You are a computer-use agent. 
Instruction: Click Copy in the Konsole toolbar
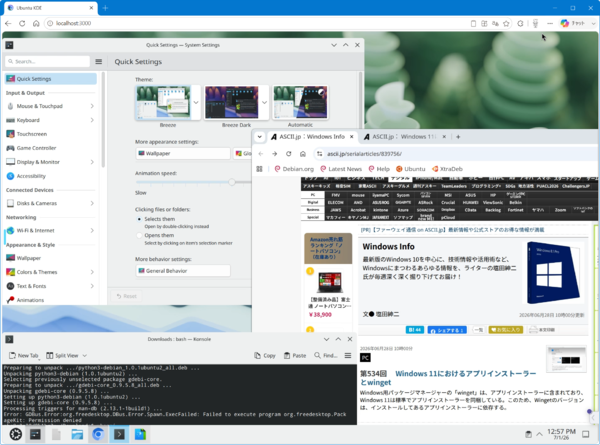(265, 355)
